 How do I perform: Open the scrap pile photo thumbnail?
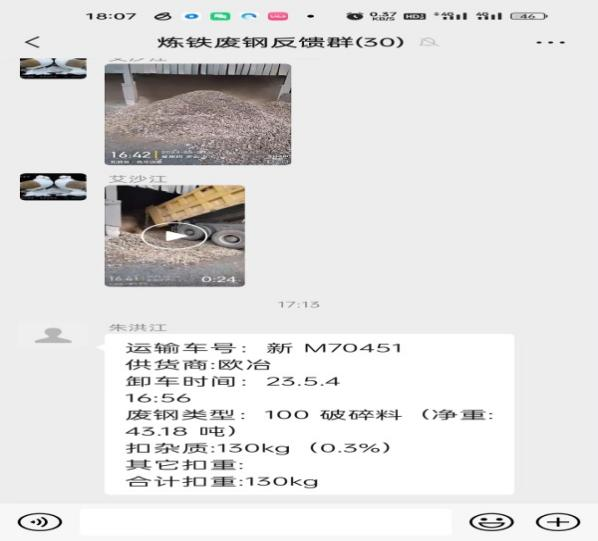tap(198, 114)
